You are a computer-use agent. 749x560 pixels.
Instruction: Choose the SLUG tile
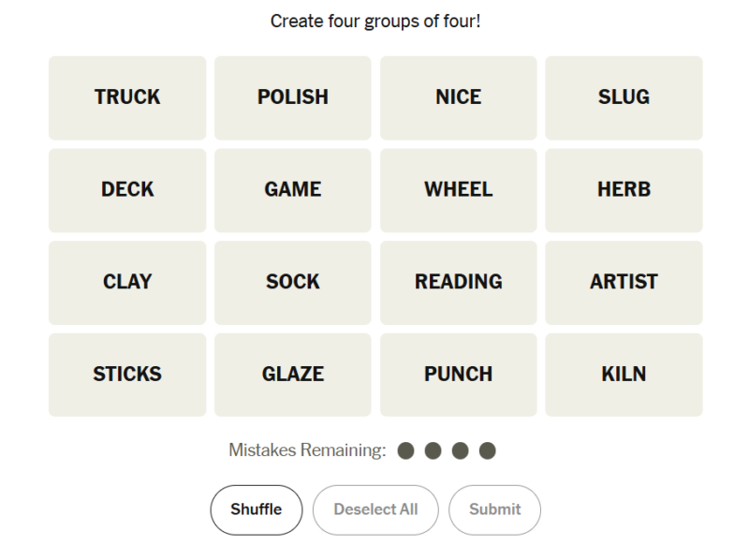tap(624, 97)
